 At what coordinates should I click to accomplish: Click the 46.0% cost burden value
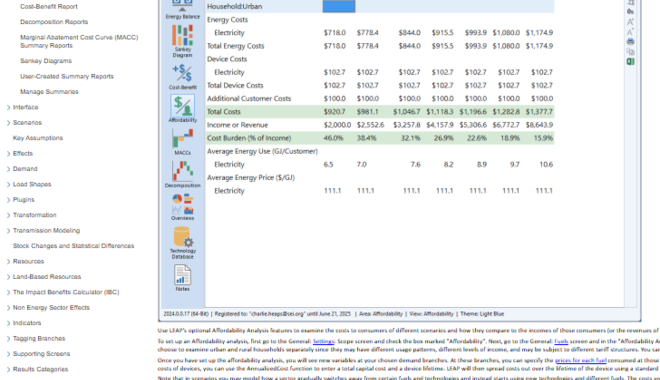tap(333, 138)
